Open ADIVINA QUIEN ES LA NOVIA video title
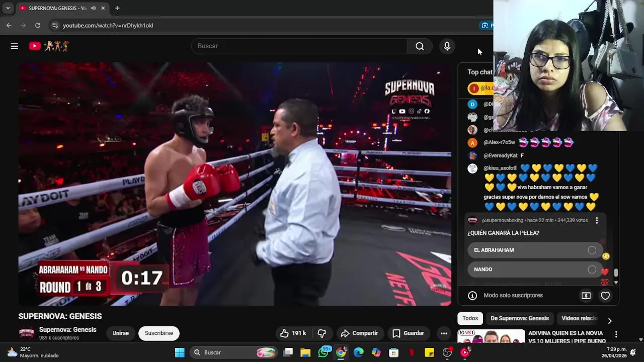Screen dimensions: 644x362 (567, 337)
